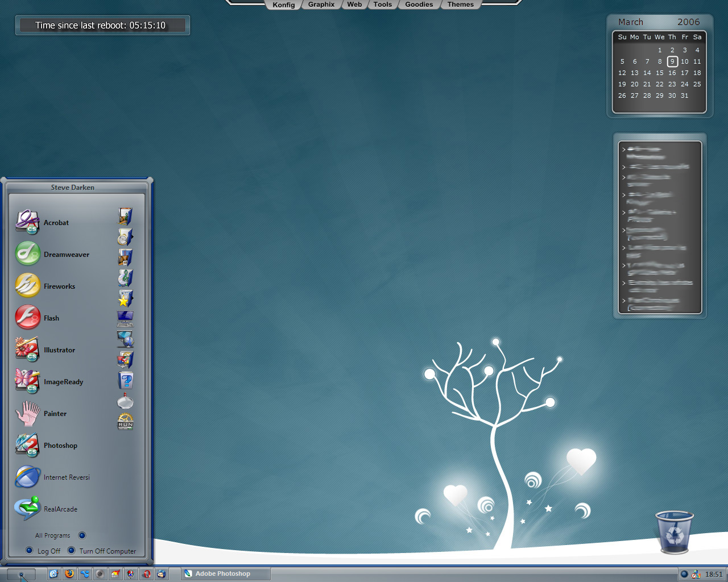
Task: Click the March month label on the calendar
Action: (x=631, y=22)
